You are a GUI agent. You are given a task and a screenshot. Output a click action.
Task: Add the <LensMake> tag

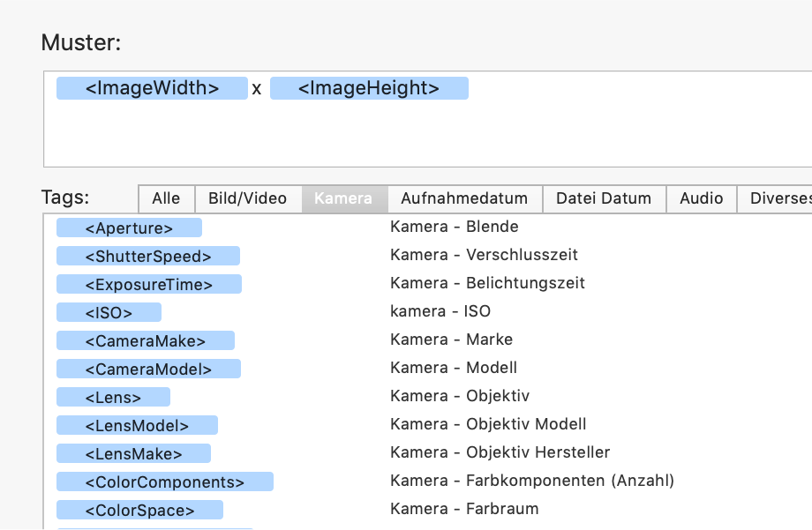(133, 454)
